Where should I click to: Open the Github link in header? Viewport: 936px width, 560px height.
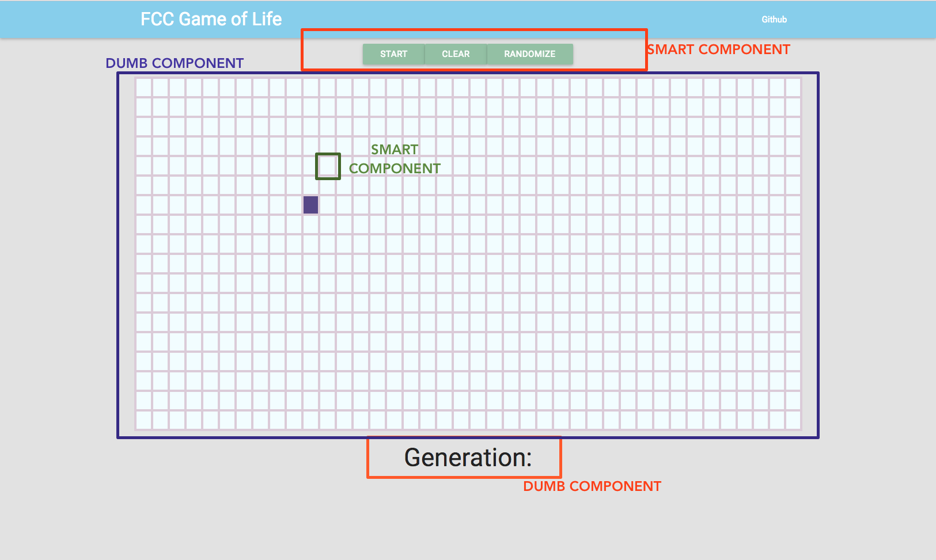coord(774,20)
